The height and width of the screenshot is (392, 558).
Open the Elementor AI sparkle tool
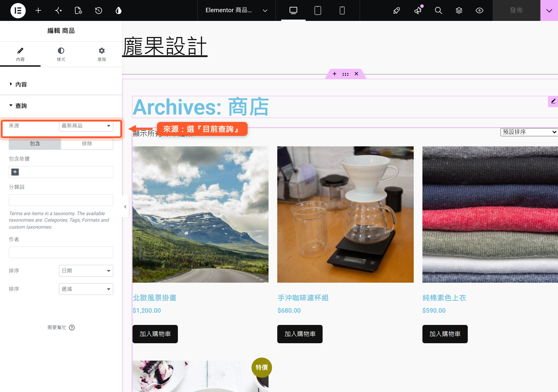(x=58, y=10)
